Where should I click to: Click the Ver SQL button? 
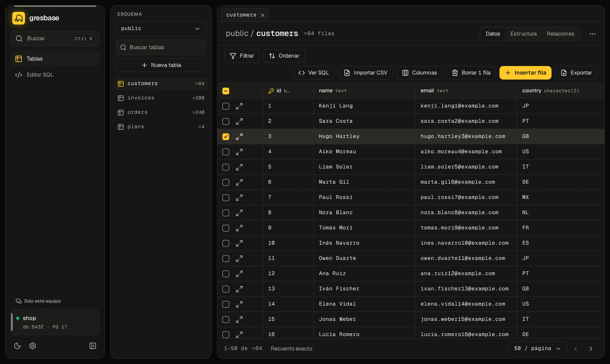click(x=313, y=73)
